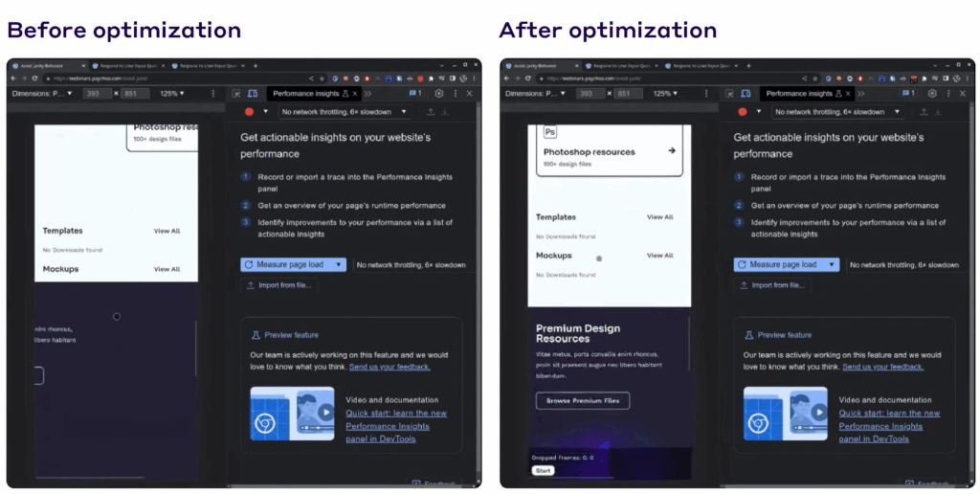Play the video thumbnail in Before screenshot
The image size is (980, 494).
292,414
